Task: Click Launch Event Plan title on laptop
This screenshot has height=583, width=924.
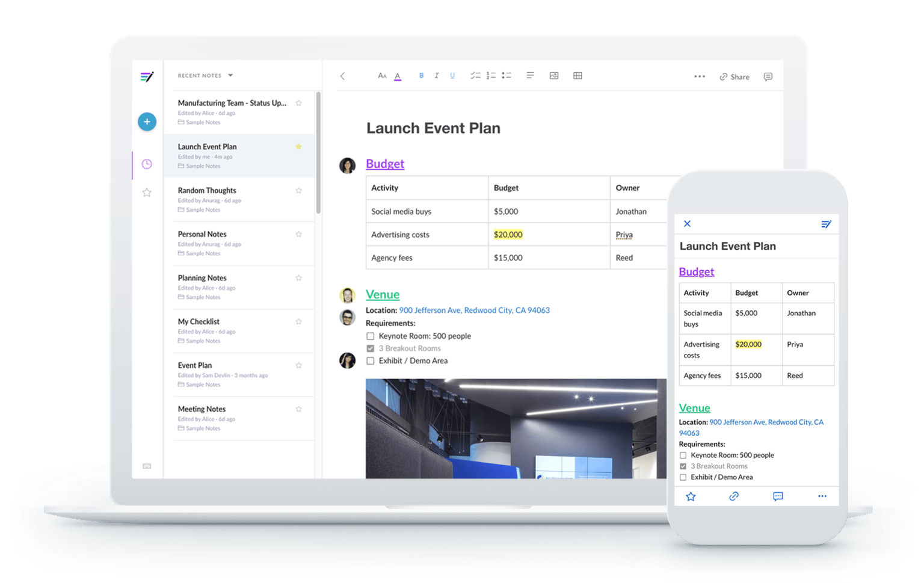Action: (433, 128)
